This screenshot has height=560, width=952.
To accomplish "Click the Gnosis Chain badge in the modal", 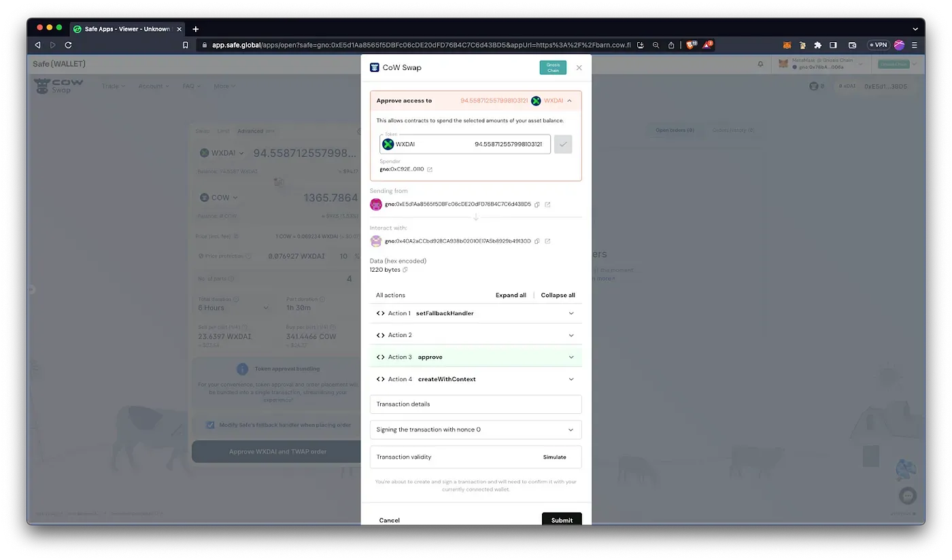I will pos(553,67).
